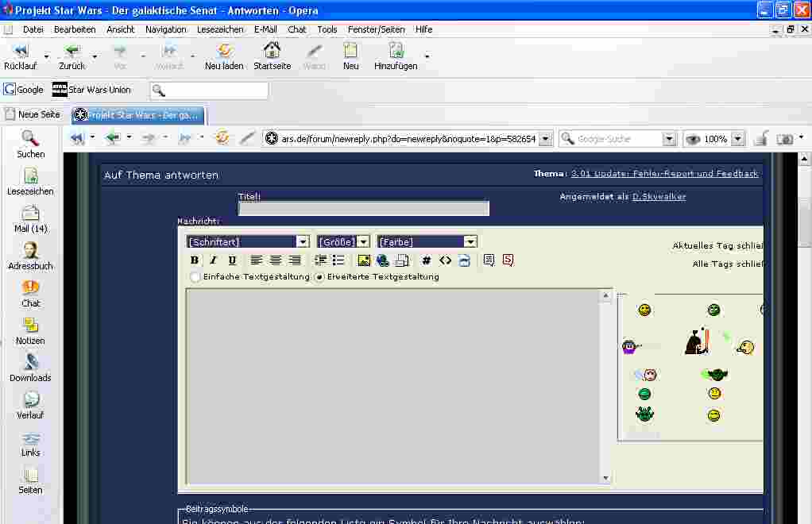Insert a numbered list in editor
812x524 pixels.
(x=320, y=260)
